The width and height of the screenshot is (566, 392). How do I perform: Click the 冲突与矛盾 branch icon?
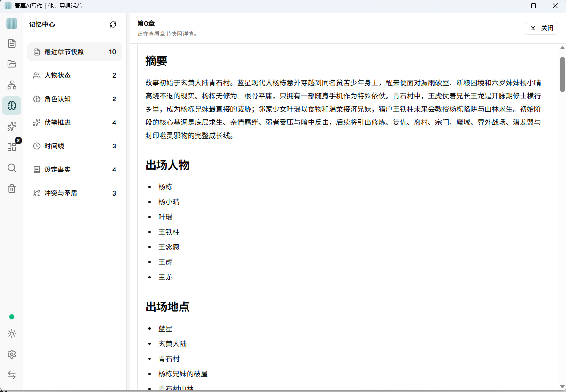pos(37,193)
